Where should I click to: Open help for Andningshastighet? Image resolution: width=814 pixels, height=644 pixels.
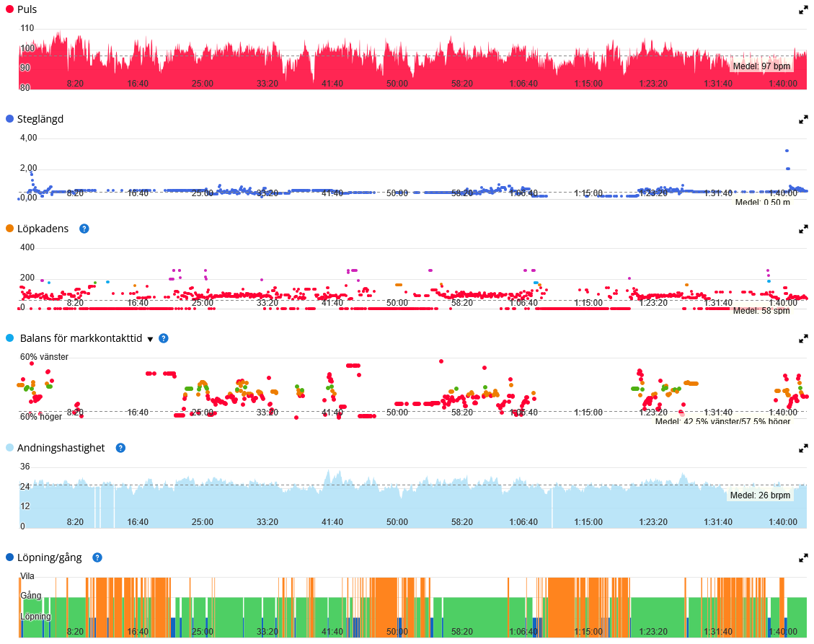[120, 448]
